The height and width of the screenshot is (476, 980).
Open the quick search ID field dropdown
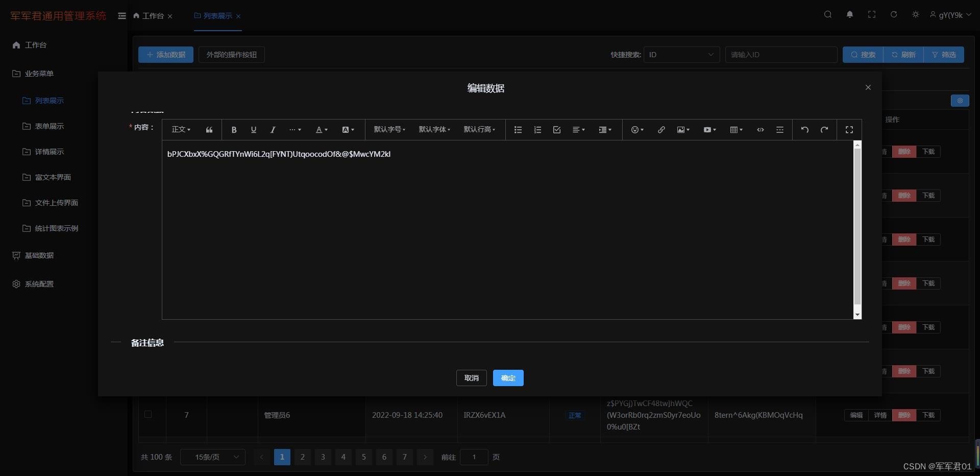click(x=682, y=55)
